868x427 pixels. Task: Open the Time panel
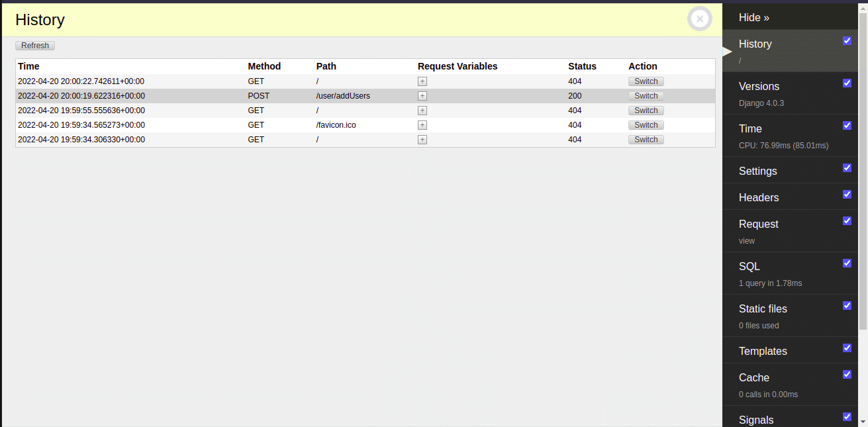[x=749, y=128]
